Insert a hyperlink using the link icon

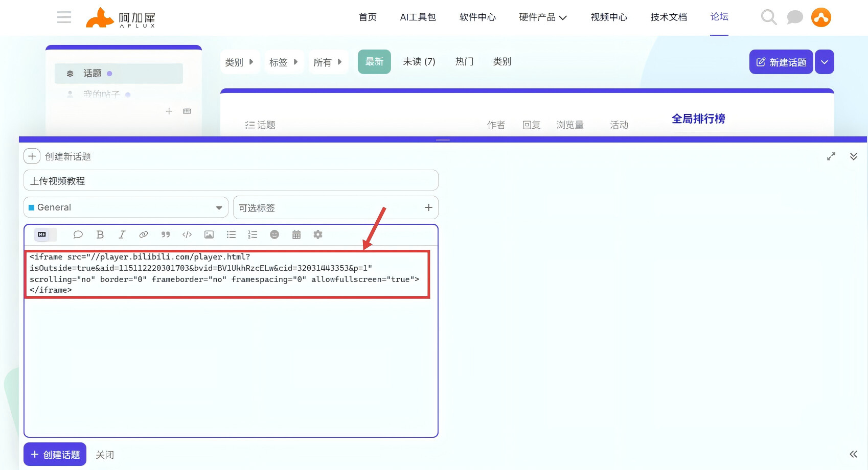[144, 234]
